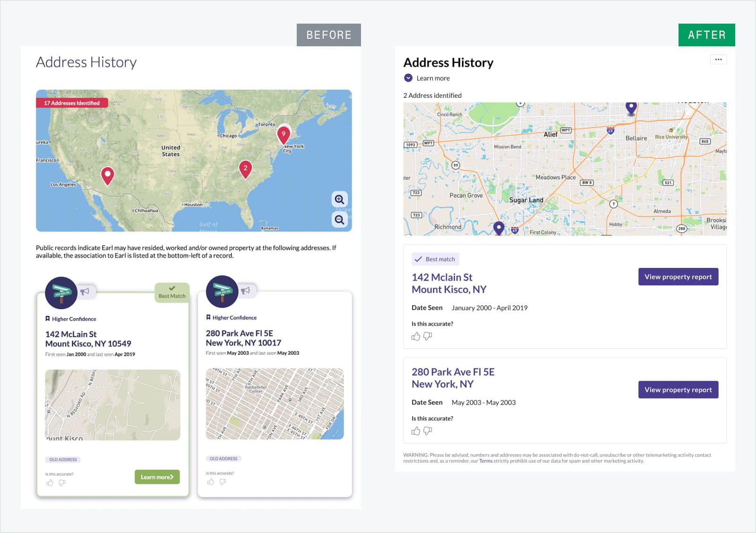Select the map pin labeled 9
The image size is (756, 533).
283,135
